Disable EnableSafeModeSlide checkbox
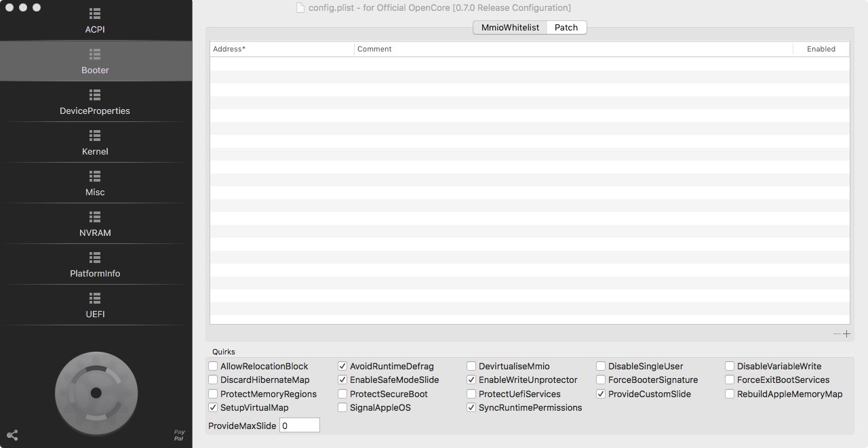 coord(343,380)
